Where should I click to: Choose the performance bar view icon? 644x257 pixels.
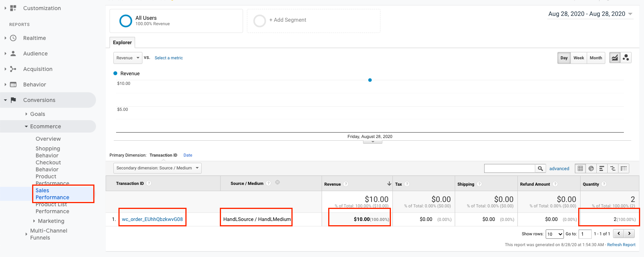click(x=602, y=168)
